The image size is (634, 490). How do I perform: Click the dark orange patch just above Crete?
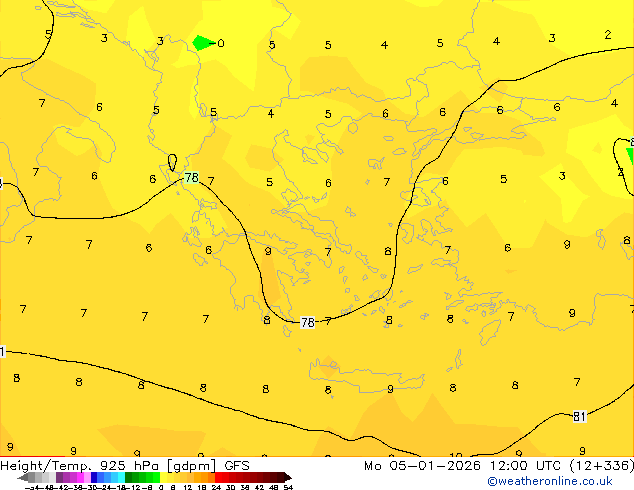[x=329, y=366]
